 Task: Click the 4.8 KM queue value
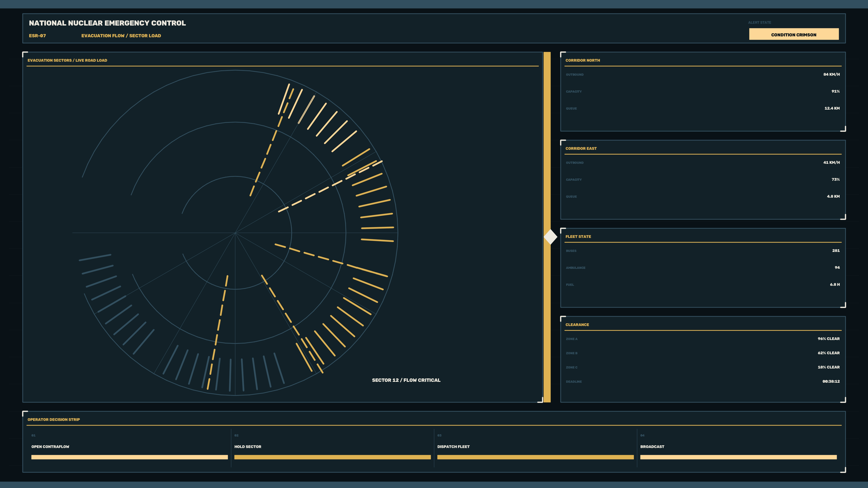tap(833, 196)
